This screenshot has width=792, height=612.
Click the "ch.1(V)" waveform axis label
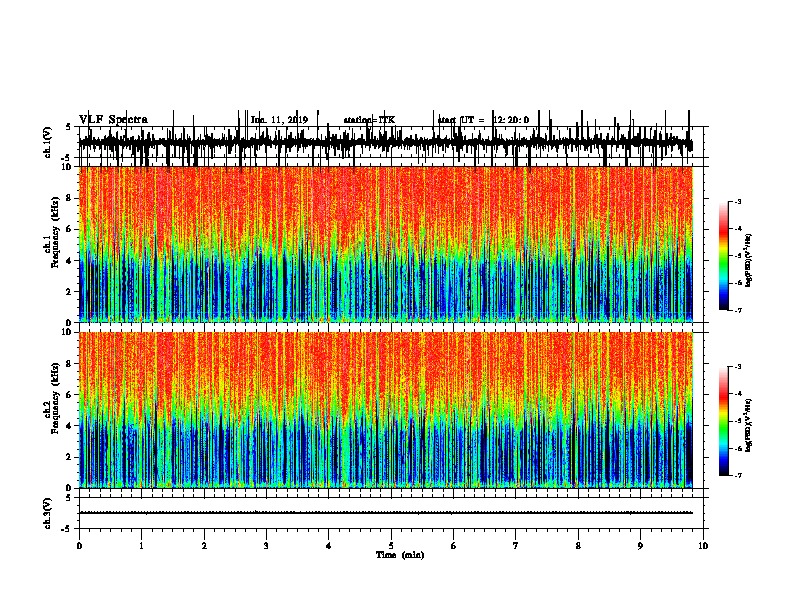pos(48,142)
